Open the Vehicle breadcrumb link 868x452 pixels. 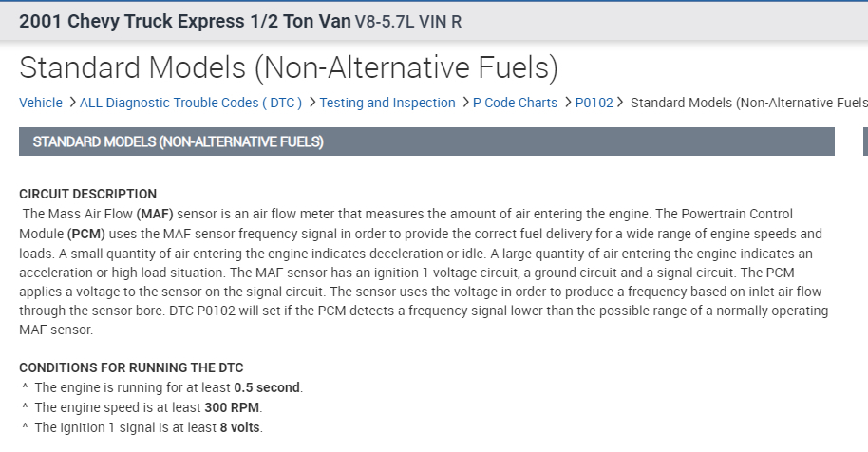point(41,103)
